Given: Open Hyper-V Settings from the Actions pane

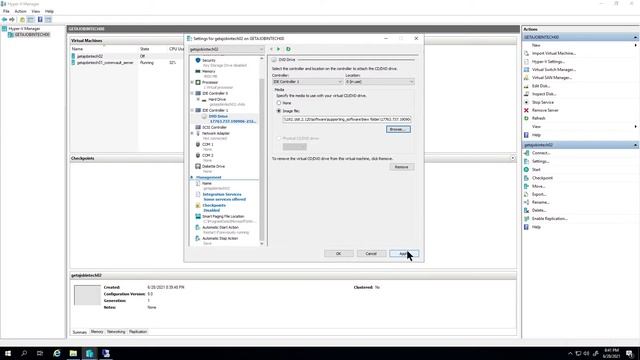Looking at the screenshot, I should point(548,62).
